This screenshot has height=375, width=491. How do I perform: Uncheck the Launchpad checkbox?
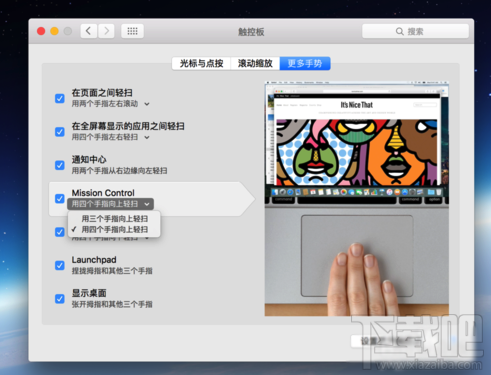coord(60,265)
